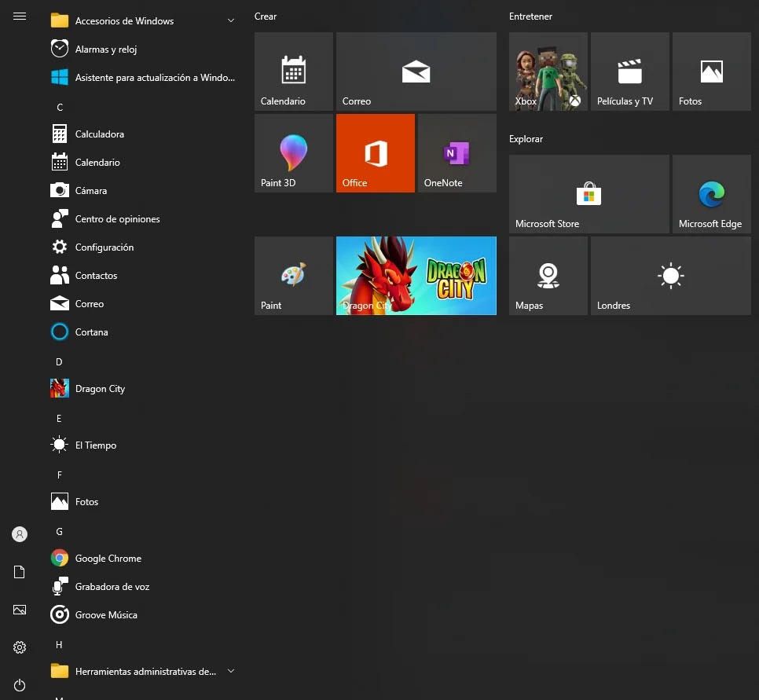Screen dimensions: 759x700
Task: Launch OneNote from its tile
Action: pos(457,153)
